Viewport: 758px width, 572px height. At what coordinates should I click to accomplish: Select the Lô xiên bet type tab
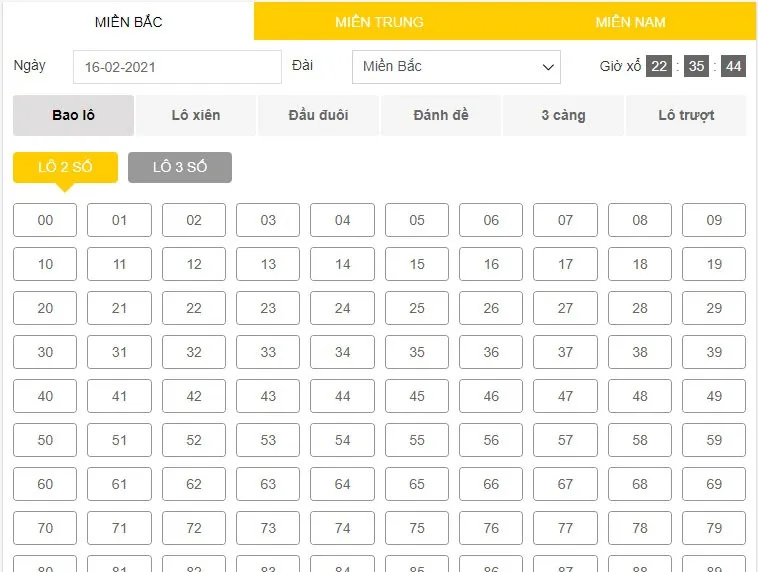194,115
